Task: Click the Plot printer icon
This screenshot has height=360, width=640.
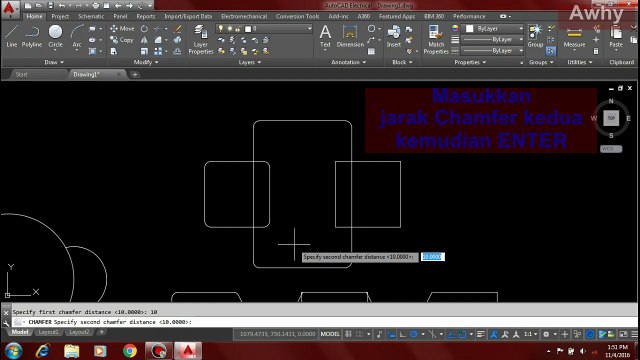Action: (x=95, y=6)
